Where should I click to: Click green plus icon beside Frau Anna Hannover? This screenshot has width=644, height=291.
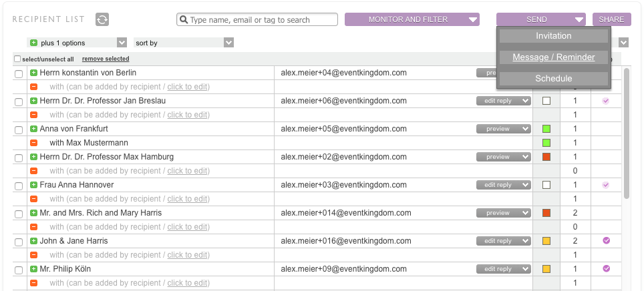[x=34, y=185]
